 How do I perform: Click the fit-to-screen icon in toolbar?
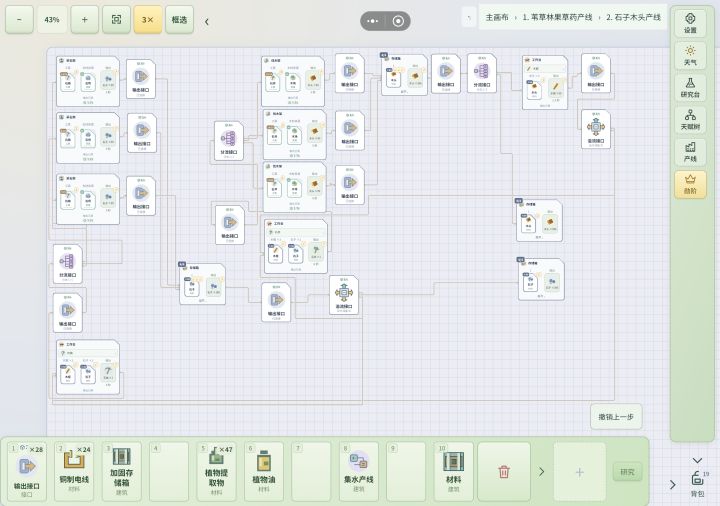point(116,20)
